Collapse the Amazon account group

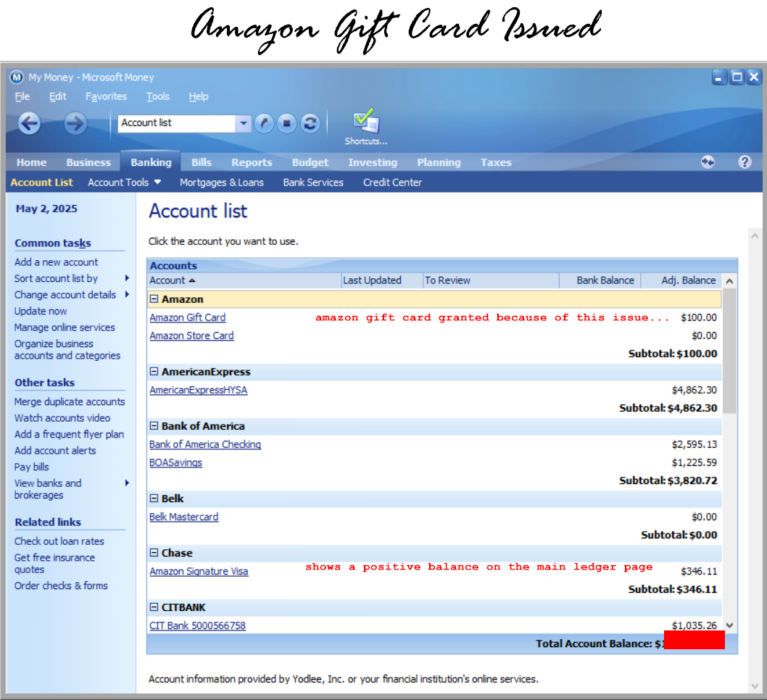point(154,299)
